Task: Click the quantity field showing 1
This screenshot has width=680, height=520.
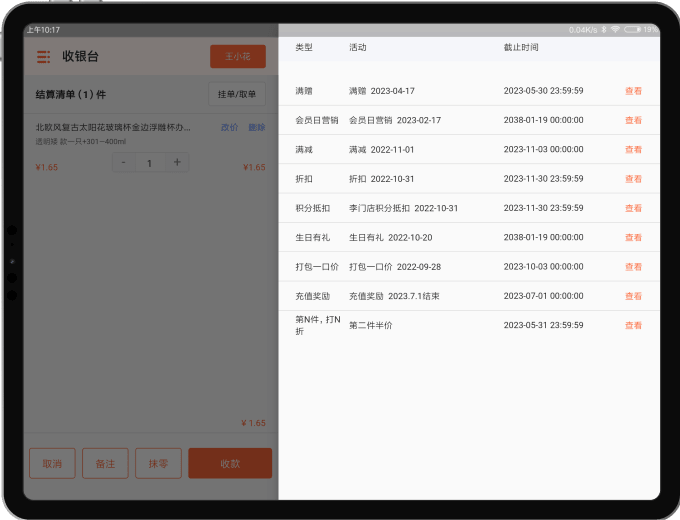Action: pyautogui.click(x=150, y=162)
